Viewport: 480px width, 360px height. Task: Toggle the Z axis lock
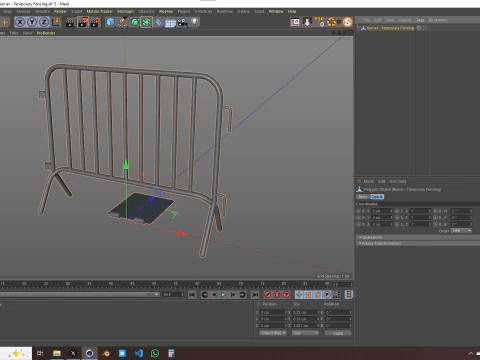point(44,22)
